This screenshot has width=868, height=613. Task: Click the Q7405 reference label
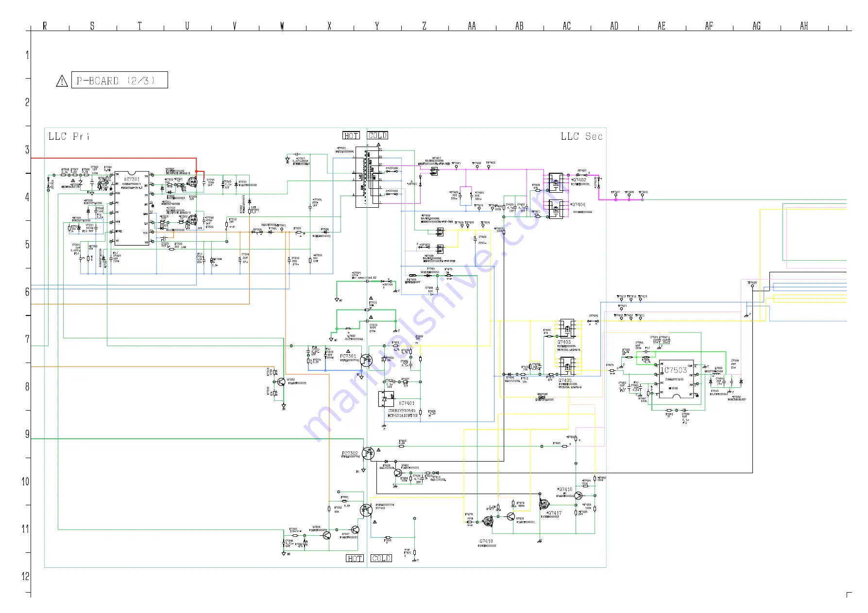click(x=565, y=381)
